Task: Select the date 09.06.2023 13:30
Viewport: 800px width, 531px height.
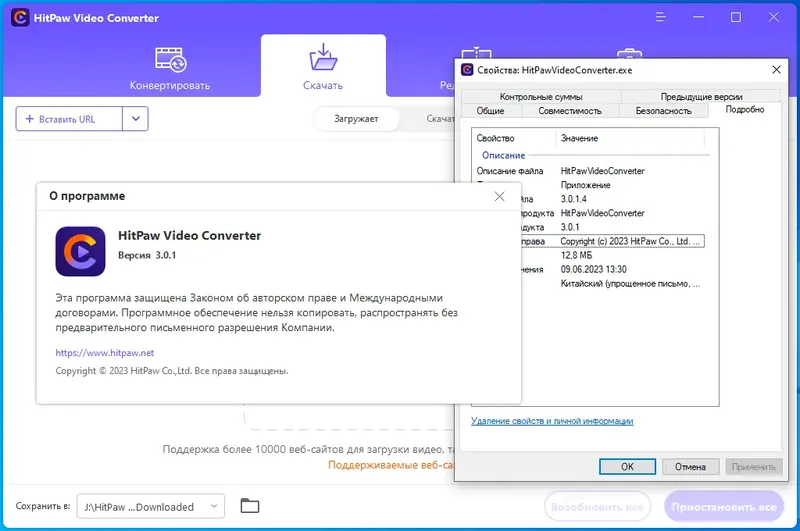Action: (593, 269)
